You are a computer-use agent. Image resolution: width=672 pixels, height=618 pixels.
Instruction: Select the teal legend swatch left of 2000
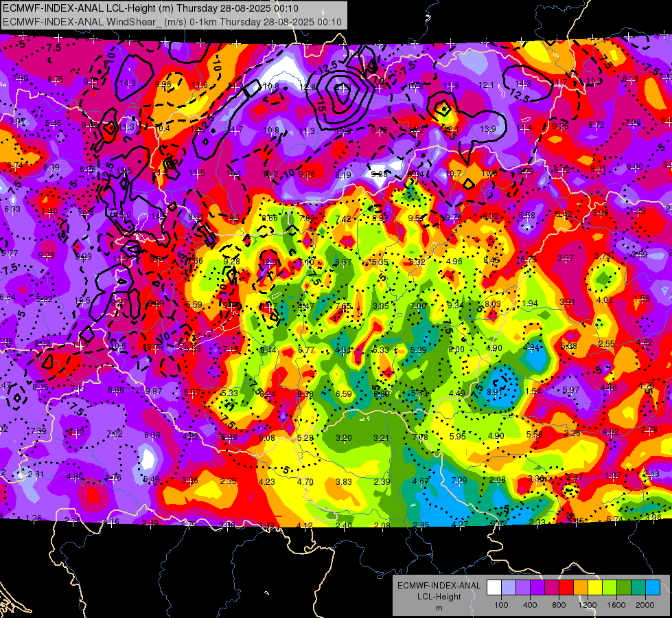pos(638,588)
